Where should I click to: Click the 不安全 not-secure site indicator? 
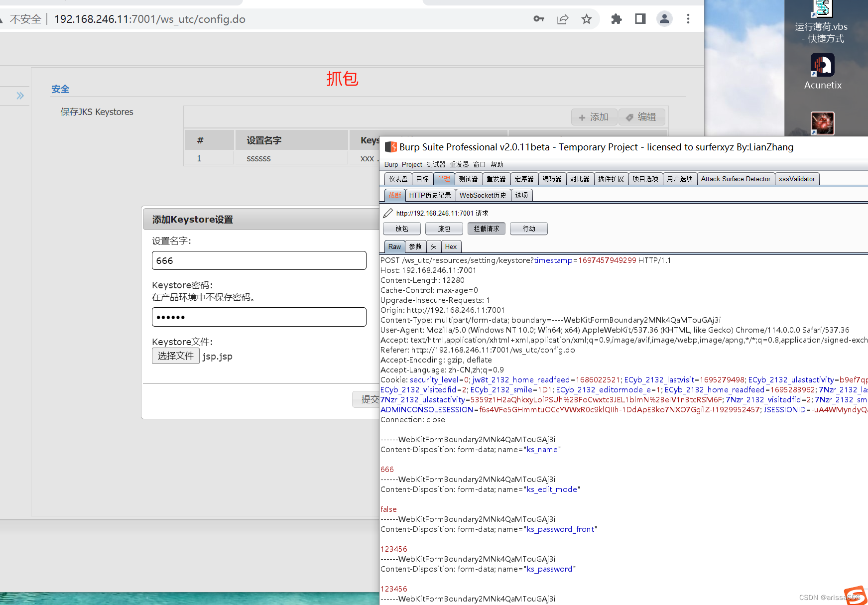tap(26, 19)
